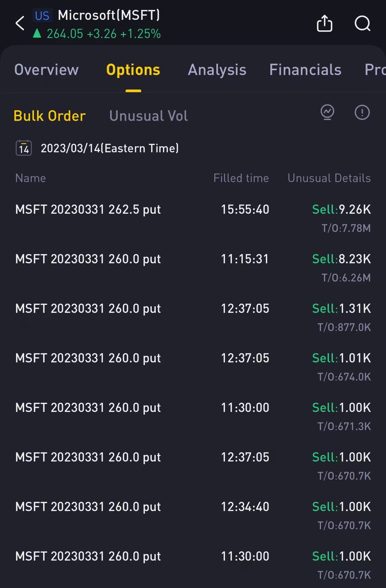Tap the US market flag badge
The width and height of the screenshot is (386, 588).
(42, 16)
